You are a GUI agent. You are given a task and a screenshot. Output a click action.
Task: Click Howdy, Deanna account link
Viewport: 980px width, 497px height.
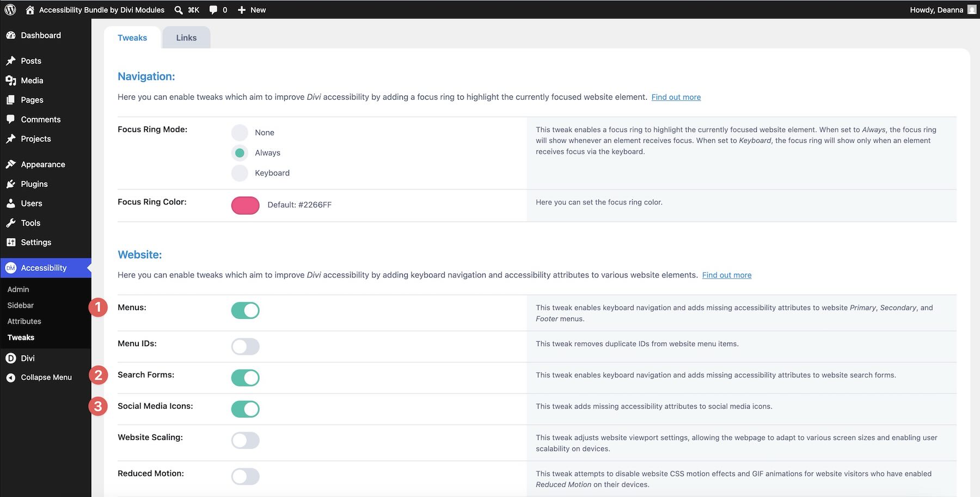936,10
